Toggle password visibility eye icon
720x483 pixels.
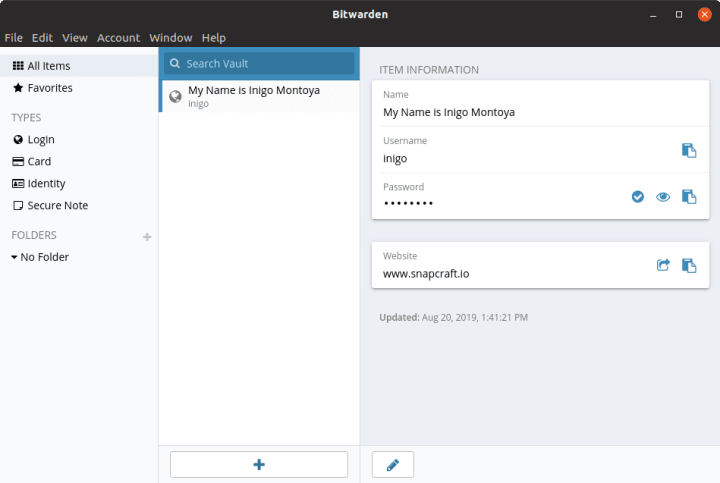click(x=663, y=197)
